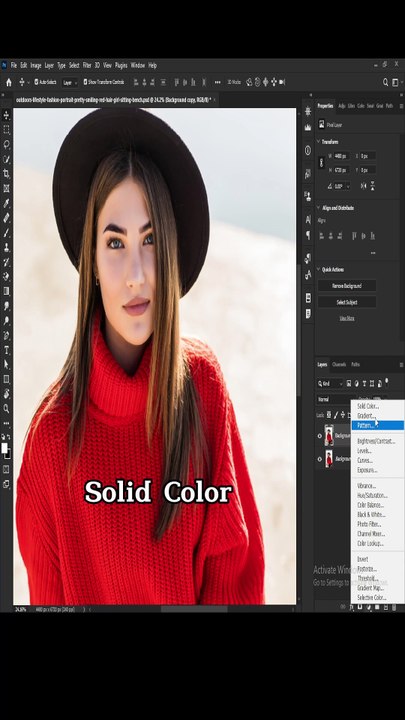Screen dimensions: 405x720
Task: Open the Filter menu
Action: (x=87, y=65)
